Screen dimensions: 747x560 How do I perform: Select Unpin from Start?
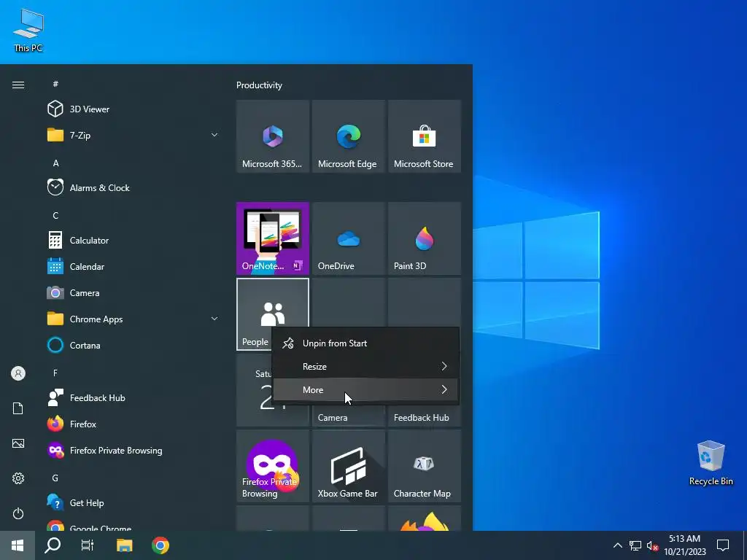(365, 343)
